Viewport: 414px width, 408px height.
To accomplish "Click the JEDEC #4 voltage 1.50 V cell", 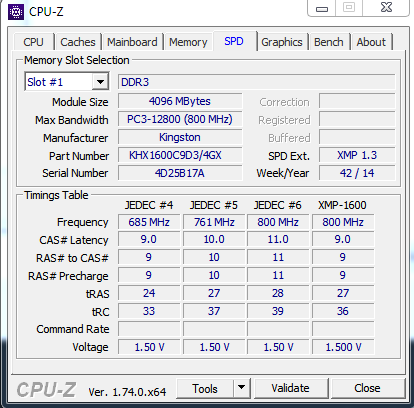I will coord(149,347).
